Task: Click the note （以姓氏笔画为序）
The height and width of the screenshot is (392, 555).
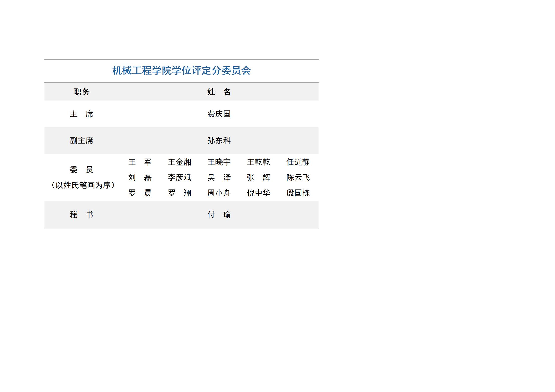Action: click(x=83, y=185)
